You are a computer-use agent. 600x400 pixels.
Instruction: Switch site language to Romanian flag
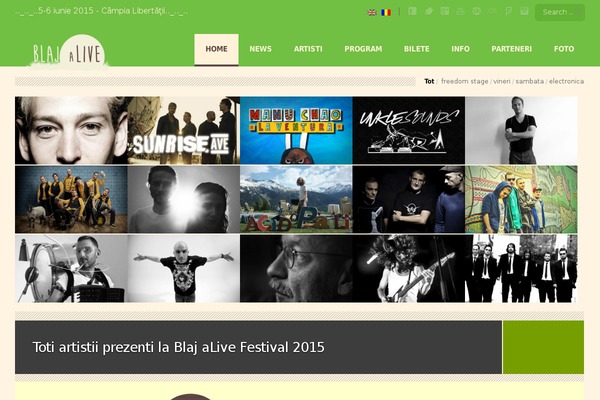pyautogui.click(x=386, y=12)
